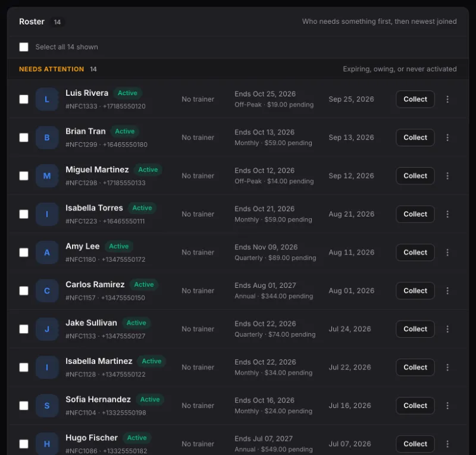Open more options for Hugo Fischer
The width and height of the screenshot is (476, 455).
[x=447, y=444]
